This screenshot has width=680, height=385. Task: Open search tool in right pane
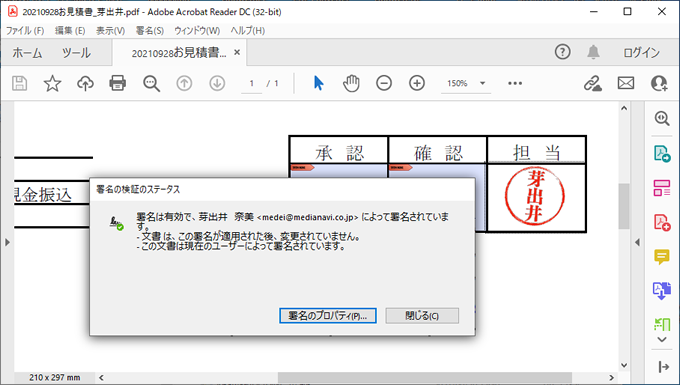pos(662,118)
